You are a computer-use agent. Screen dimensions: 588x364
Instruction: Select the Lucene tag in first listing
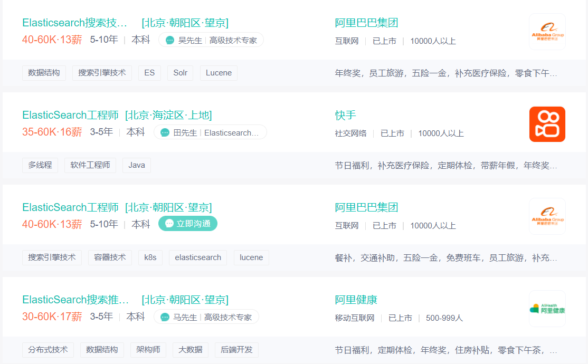(219, 73)
